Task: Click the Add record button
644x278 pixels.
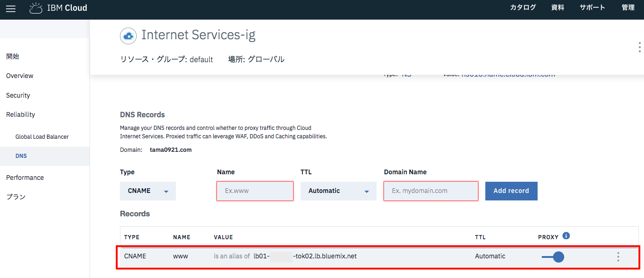Action: coord(511,191)
